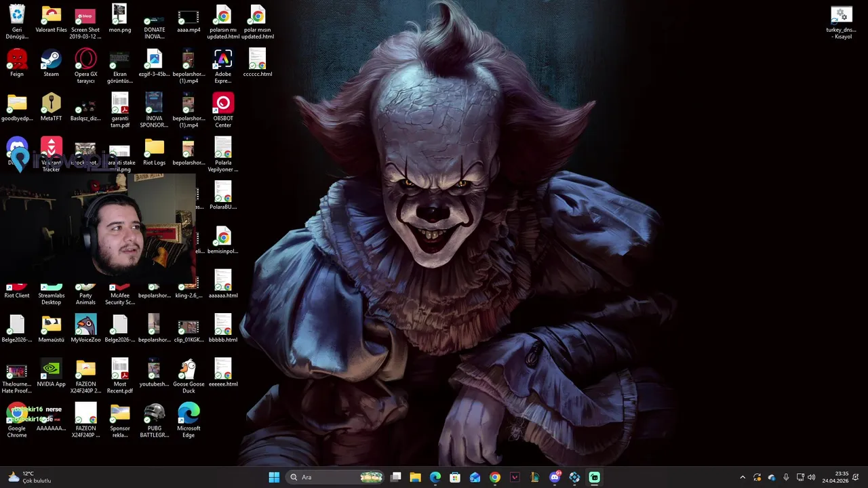The width and height of the screenshot is (868, 488).
Task: Open the Opera GX tarayıcı shortcut
Action: click(x=85, y=66)
